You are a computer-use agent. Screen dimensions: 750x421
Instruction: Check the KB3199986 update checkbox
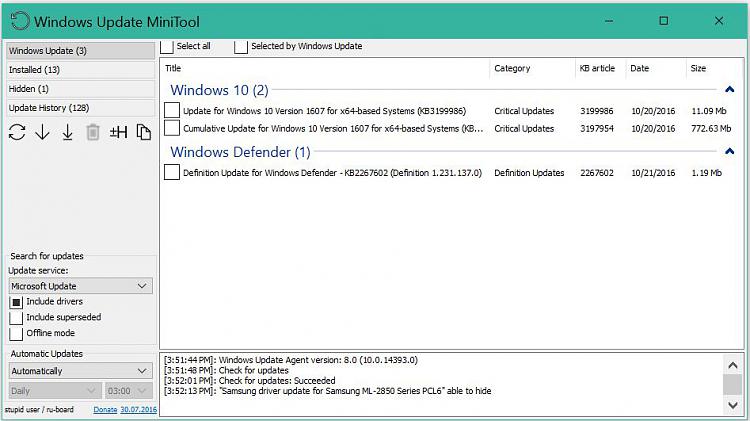(172, 110)
